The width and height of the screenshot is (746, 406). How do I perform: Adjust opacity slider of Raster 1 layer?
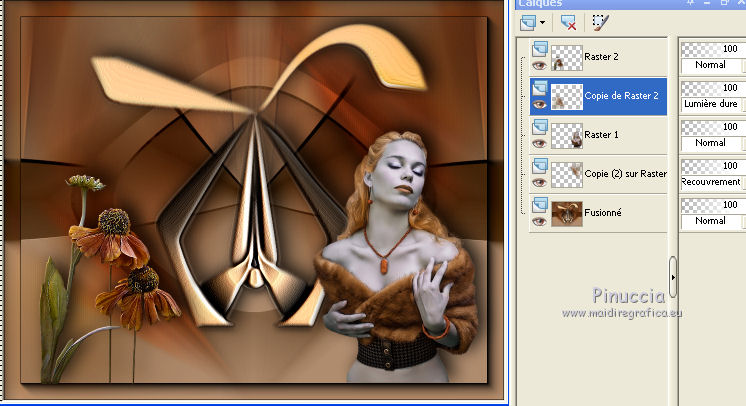pos(712,127)
